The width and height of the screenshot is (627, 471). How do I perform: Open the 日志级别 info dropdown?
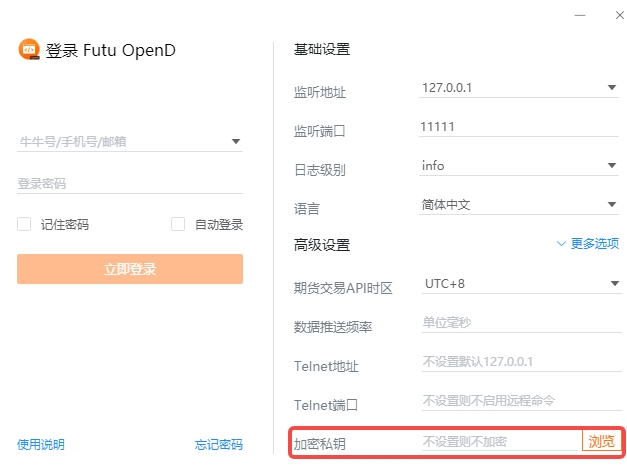point(612,166)
